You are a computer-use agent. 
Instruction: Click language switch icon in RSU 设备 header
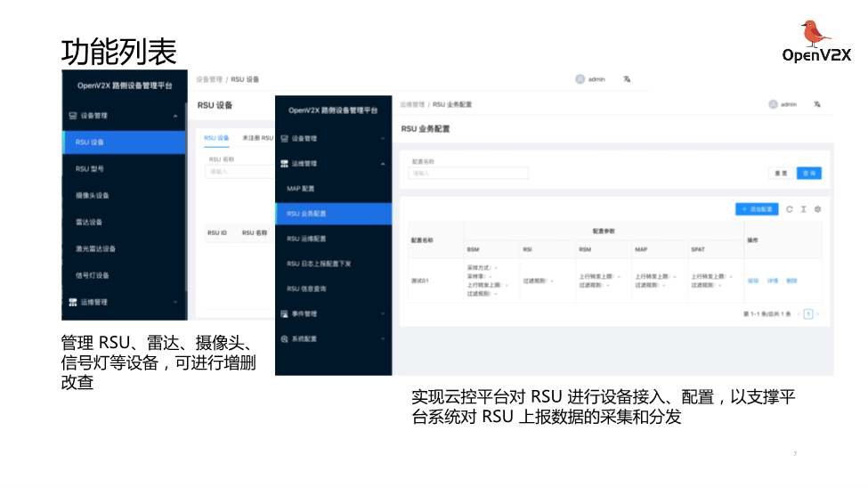point(628,79)
